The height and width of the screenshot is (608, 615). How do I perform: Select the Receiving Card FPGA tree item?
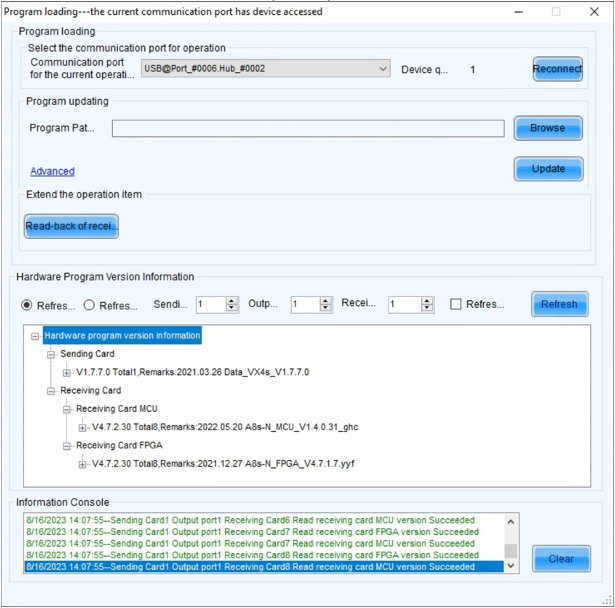(119, 446)
